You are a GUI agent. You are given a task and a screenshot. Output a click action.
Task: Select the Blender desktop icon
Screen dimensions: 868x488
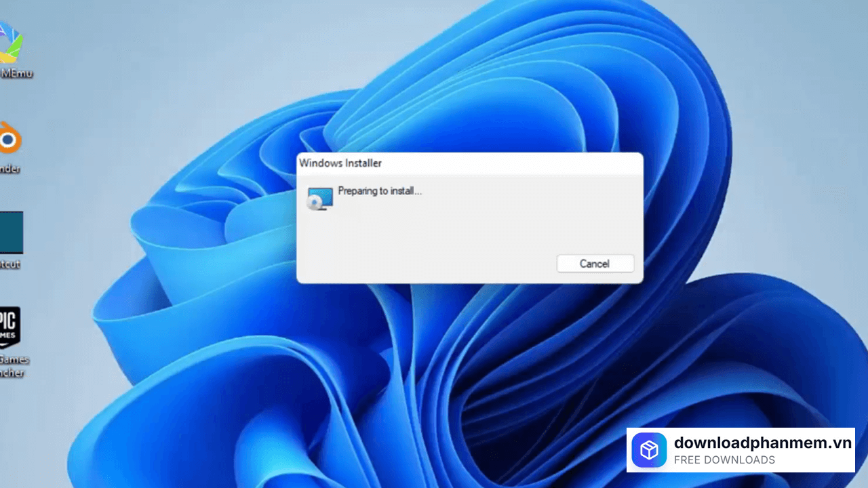tap(9, 140)
